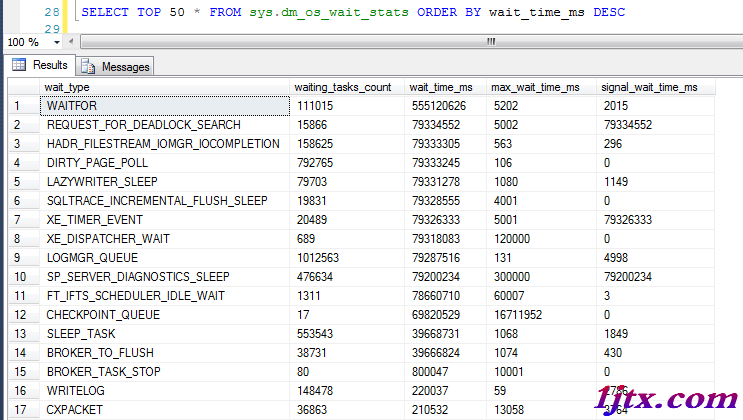Select row header number 9
Screen dimensions: 743x420
(24, 257)
